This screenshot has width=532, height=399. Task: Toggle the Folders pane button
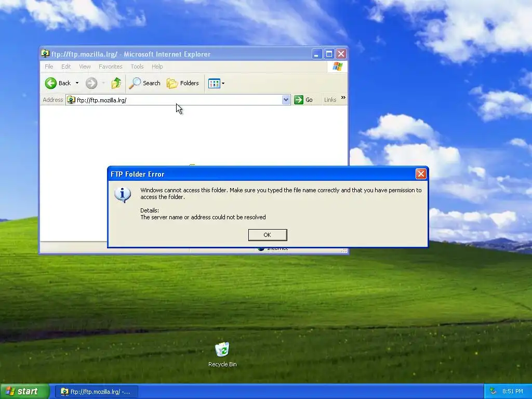[x=182, y=83]
